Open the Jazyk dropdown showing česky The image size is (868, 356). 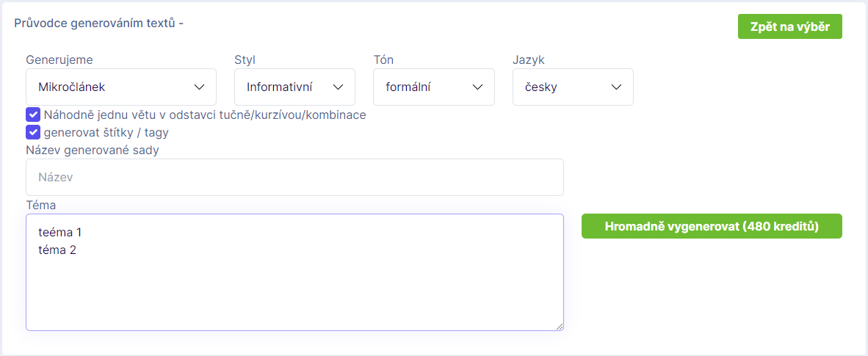pyautogui.click(x=573, y=87)
